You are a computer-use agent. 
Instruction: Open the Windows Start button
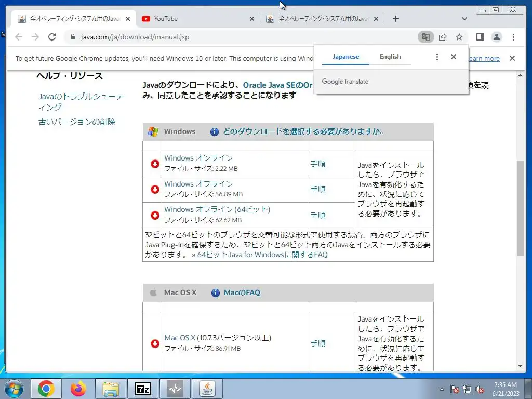(14, 389)
